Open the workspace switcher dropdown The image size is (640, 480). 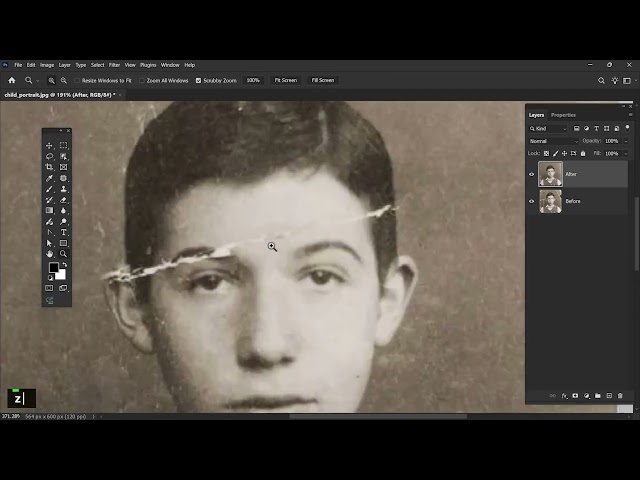[x=627, y=81]
